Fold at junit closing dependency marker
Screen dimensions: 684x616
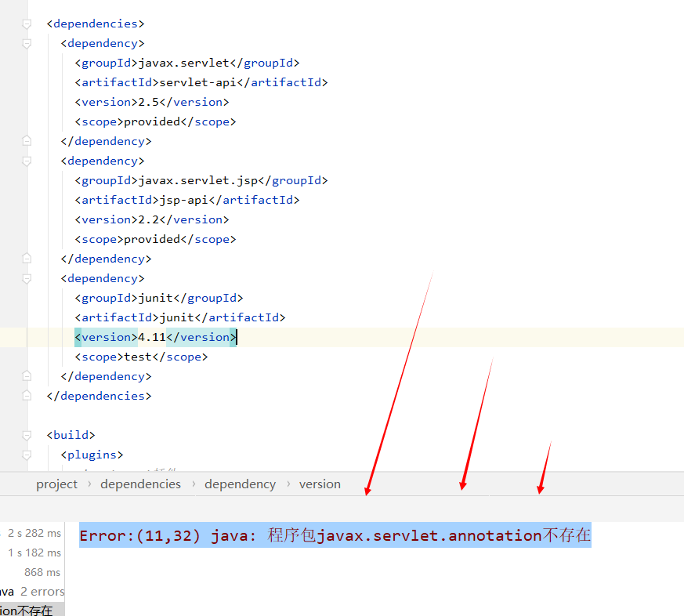tap(27, 376)
